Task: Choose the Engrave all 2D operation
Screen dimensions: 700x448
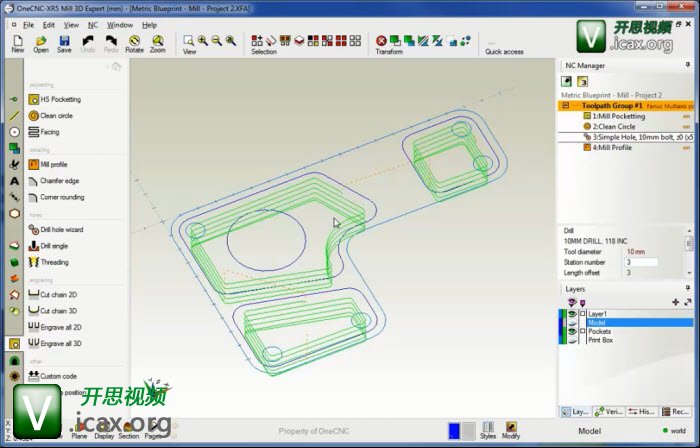Action: pos(55,327)
